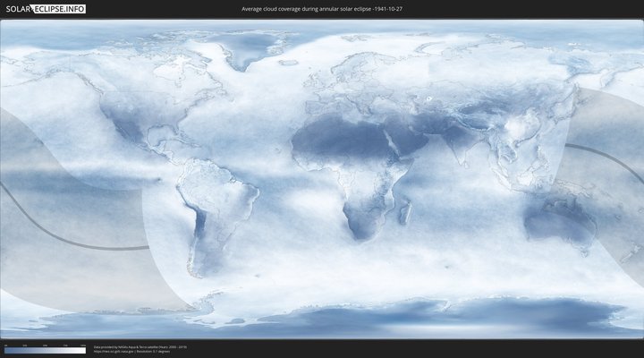Select the dark blue end of legend gradient
This screenshot has width=644, height=358.
pyautogui.click(x=7, y=350)
